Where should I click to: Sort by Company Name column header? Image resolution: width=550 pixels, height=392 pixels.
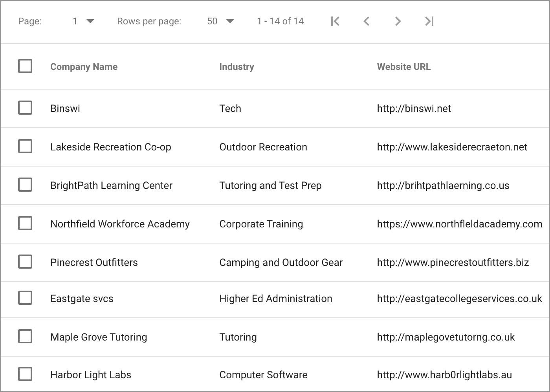84,67
